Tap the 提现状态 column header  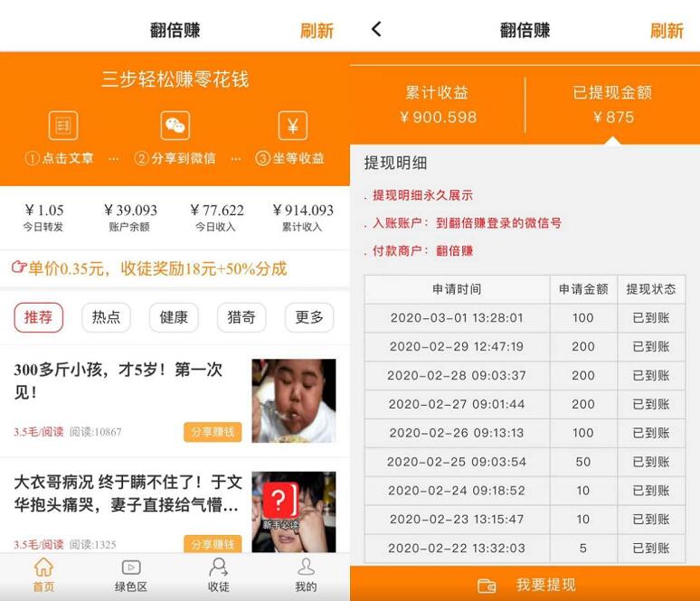(x=651, y=289)
